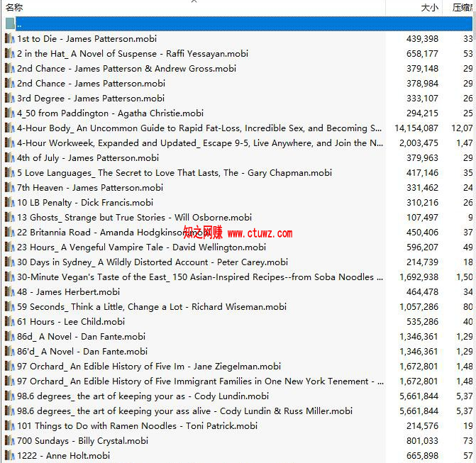Click the book icon of 700 Sundays
Screen dimensions: 476x463
tap(9, 440)
